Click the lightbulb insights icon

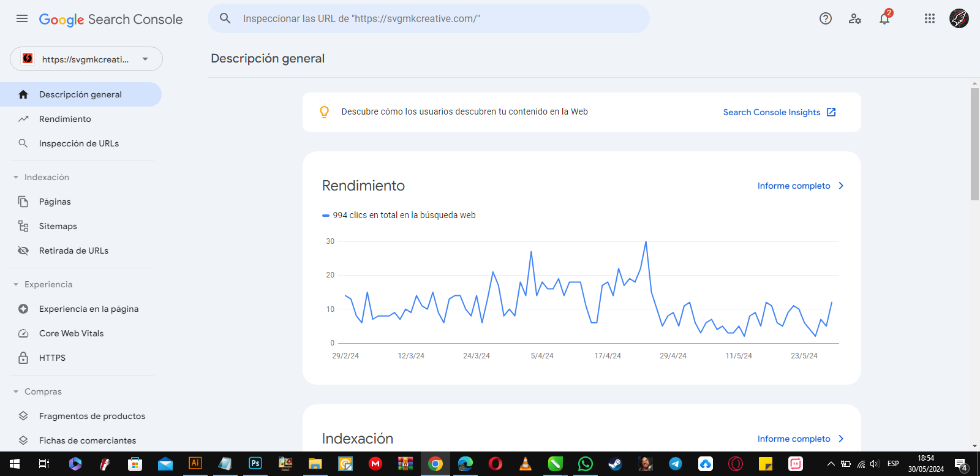click(x=325, y=112)
